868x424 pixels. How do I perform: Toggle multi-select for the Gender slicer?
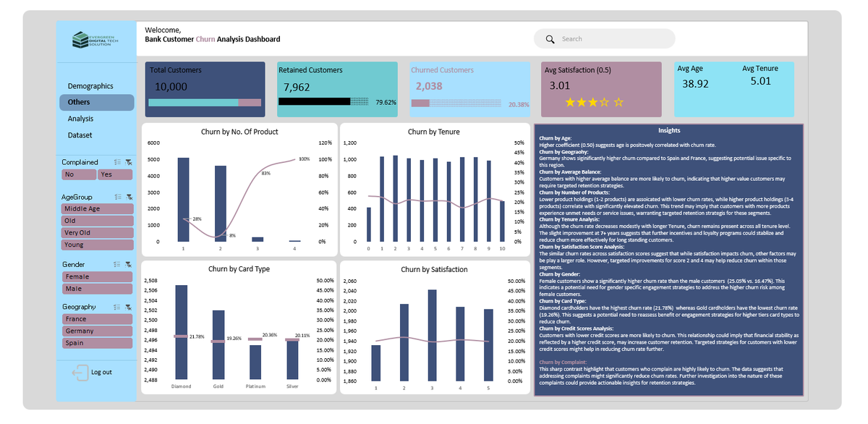pos(117,265)
